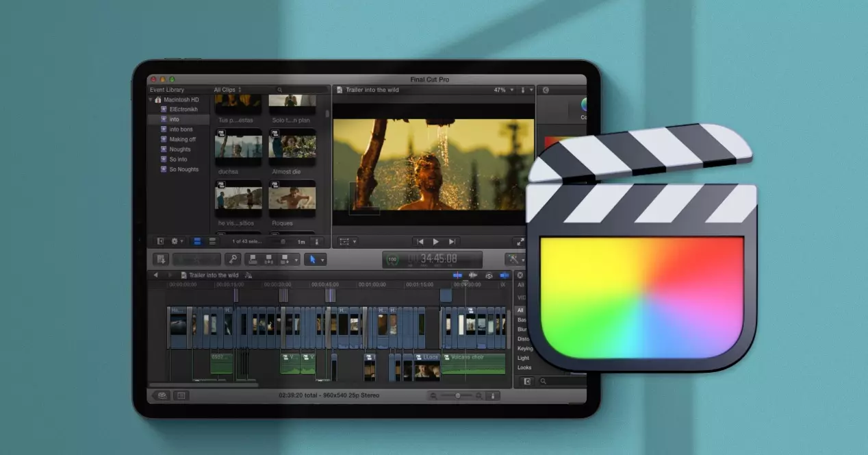Viewport: 868px width, 455px height.
Task: Go forward in timeline history
Action: [x=171, y=275]
